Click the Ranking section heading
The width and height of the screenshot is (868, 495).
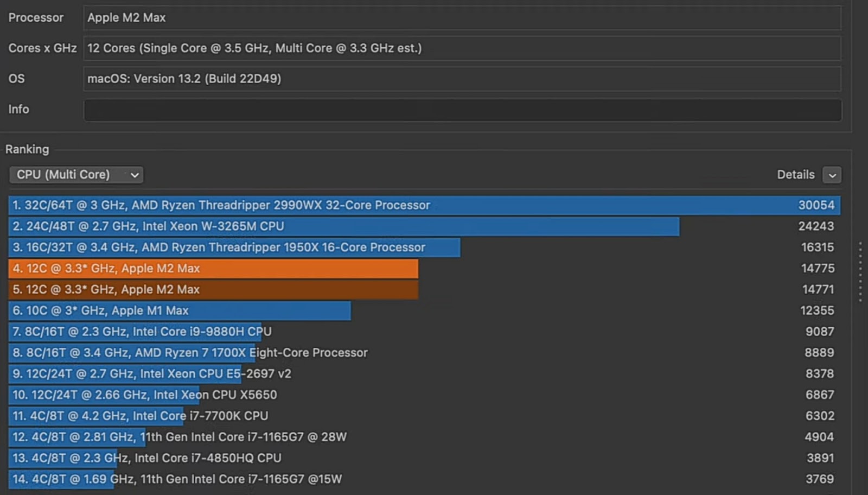tap(27, 149)
